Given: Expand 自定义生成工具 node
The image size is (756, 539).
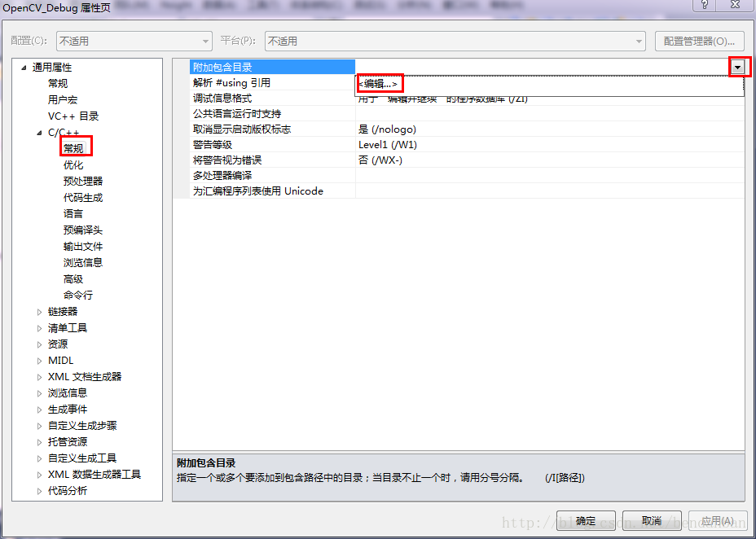Looking at the screenshot, I should [x=40, y=458].
